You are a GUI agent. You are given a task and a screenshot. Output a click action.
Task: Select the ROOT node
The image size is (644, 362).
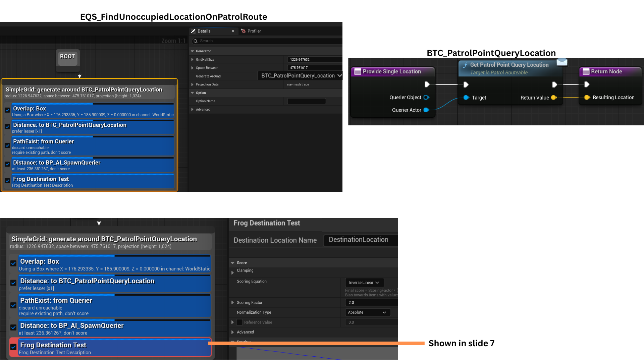(67, 57)
